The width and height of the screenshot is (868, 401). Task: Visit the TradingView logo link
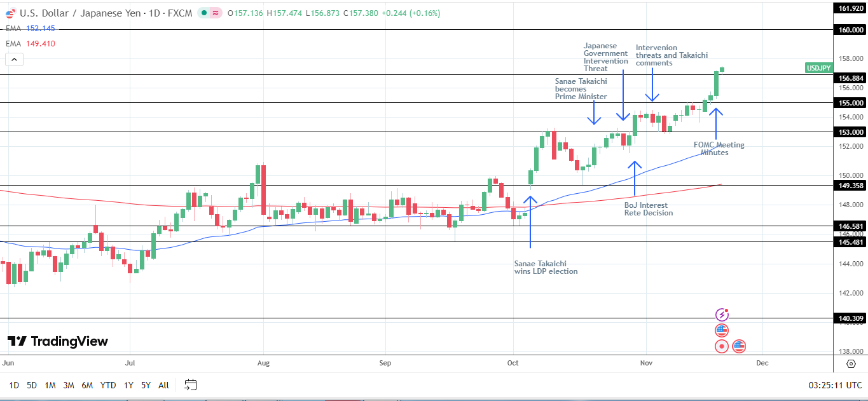[58, 341]
